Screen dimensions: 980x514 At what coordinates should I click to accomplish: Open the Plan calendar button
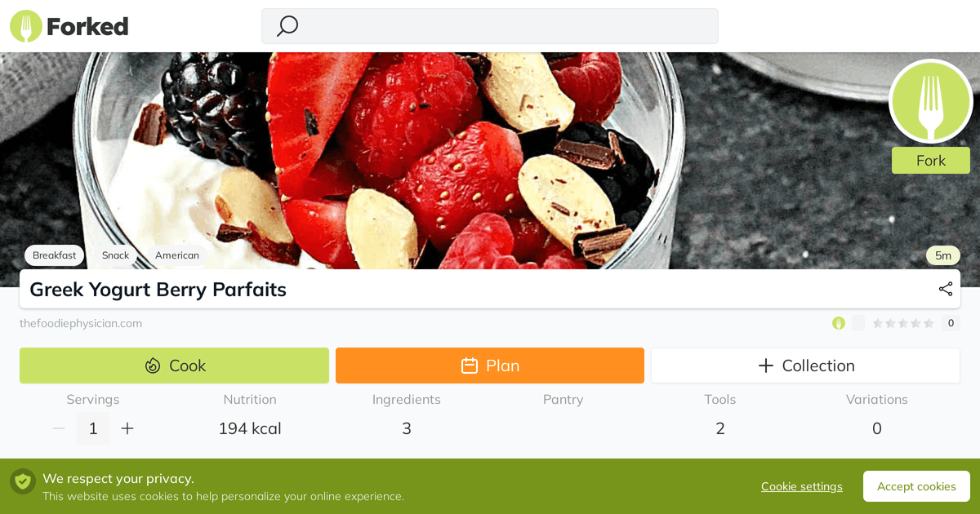[490, 366]
